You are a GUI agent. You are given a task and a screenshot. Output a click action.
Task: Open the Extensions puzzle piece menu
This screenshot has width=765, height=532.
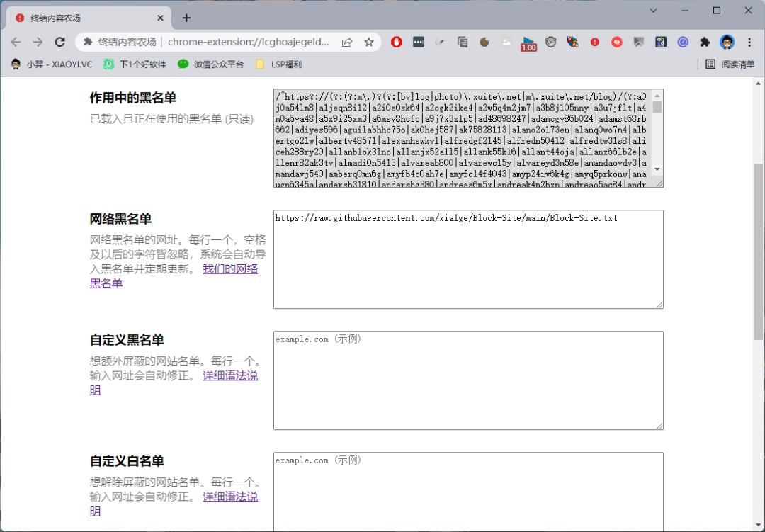pos(705,42)
